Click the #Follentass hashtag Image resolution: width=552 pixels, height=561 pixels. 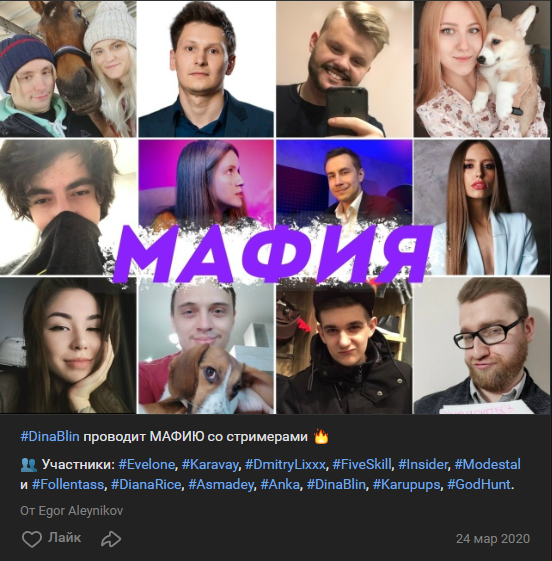point(68,485)
